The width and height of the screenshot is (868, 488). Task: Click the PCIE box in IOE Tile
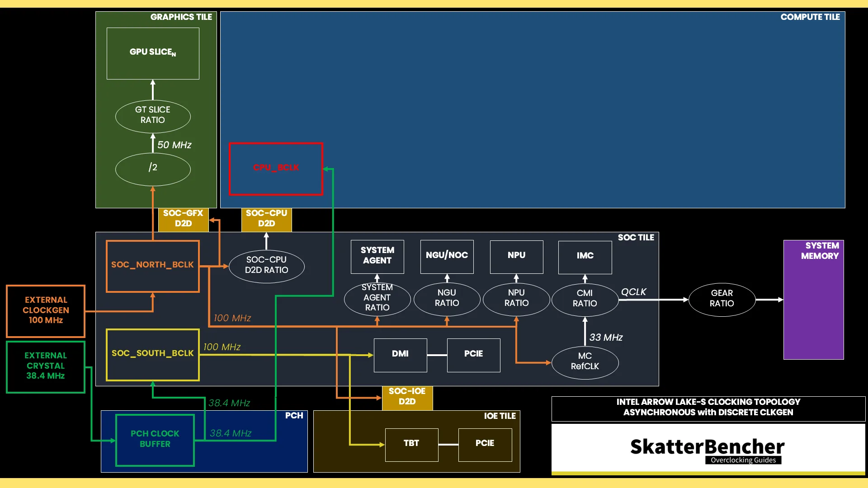coord(485,445)
